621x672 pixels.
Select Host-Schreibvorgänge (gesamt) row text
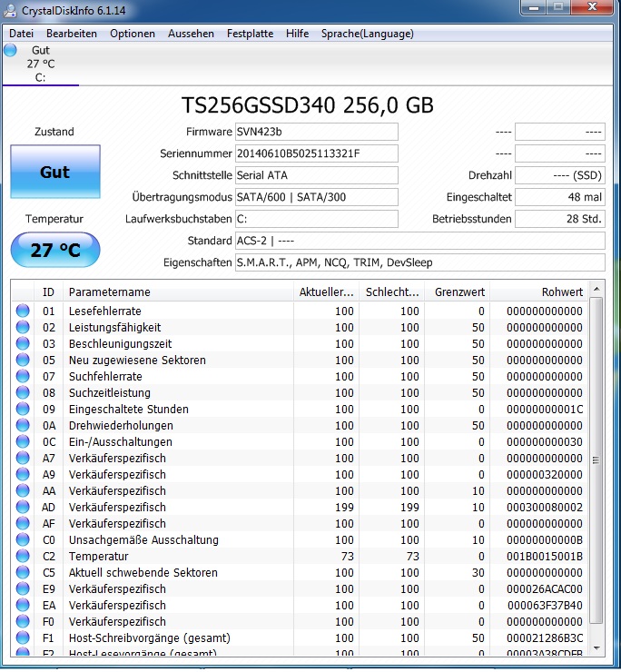(150, 637)
